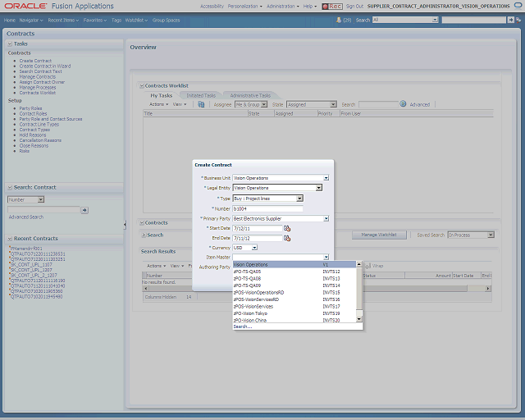Viewport: 525px width, 420px height.
Task: Click the chat bubble icon at top right
Action: 518,6
